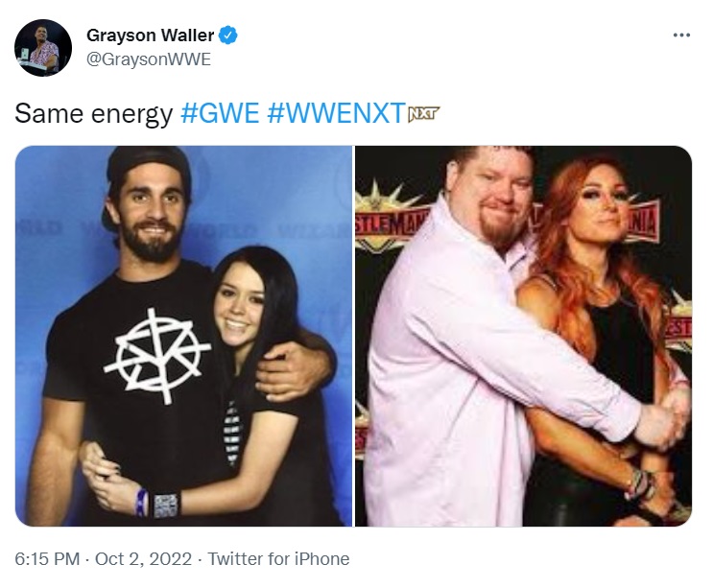
Task: Open the 6:15 PM timestamp link
Action: [x=47, y=559]
